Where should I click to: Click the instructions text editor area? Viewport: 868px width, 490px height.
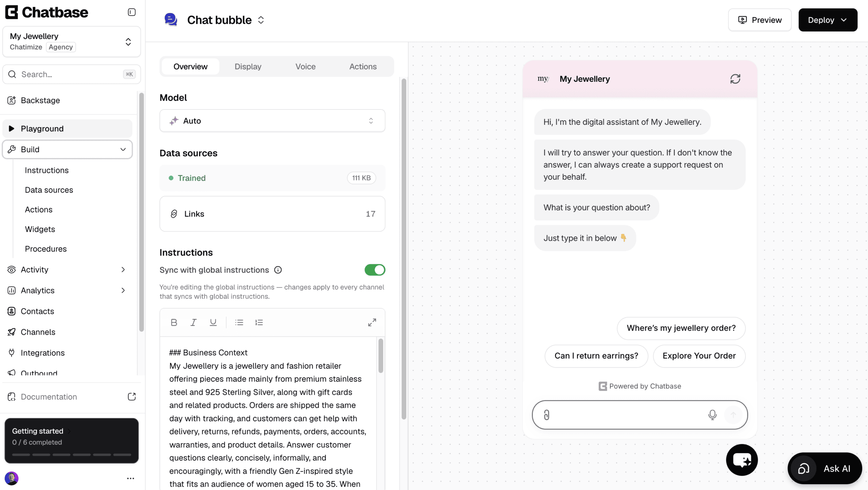[268, 414]
